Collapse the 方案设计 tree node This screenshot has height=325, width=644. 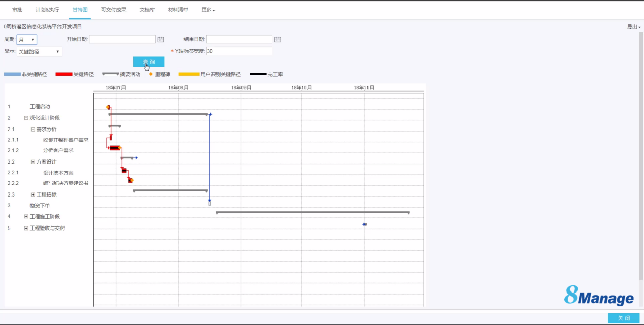(x=33, y=162)
